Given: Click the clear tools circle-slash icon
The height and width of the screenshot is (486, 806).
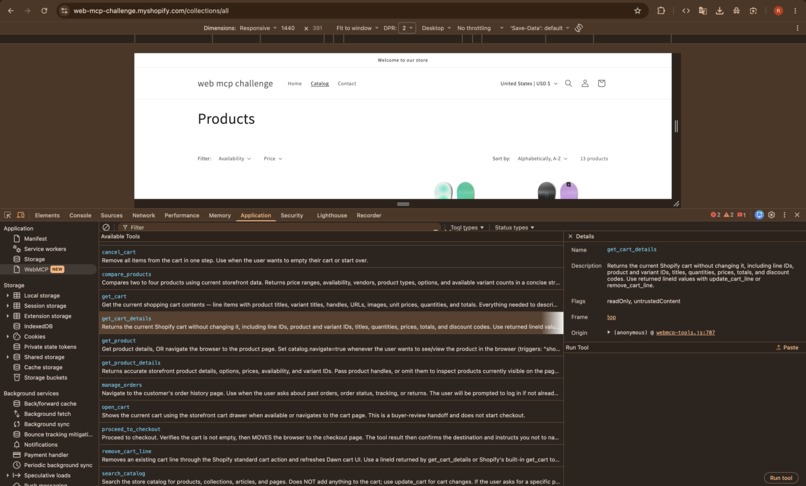Looking at the screenshot, I should click(106, 227).
